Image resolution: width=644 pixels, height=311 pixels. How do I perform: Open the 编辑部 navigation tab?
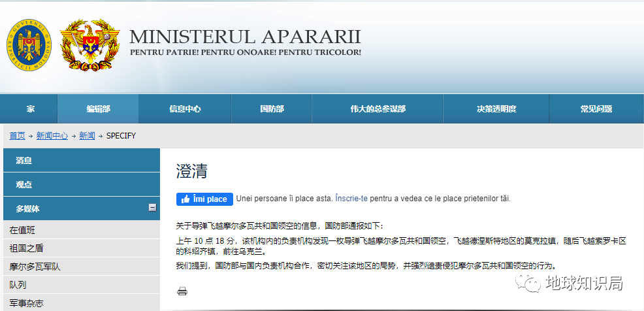pyautogui.click(x=98, y=109)
